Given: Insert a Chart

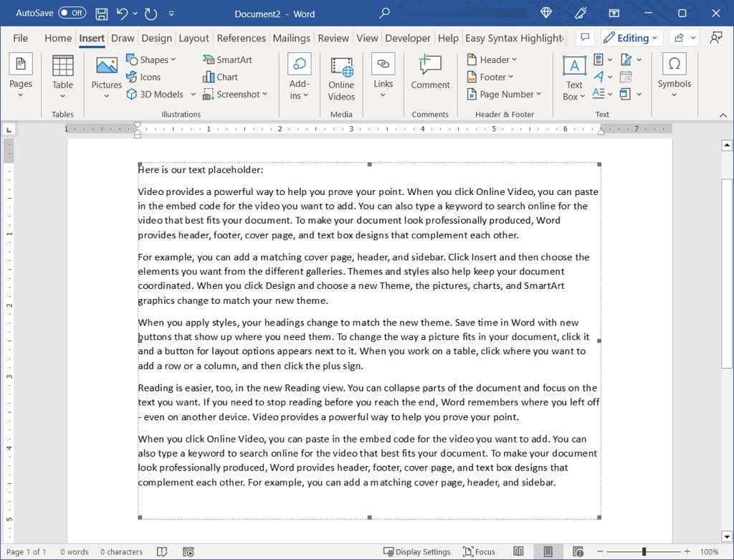Looking at the screenshot, I should click(220, 77).
